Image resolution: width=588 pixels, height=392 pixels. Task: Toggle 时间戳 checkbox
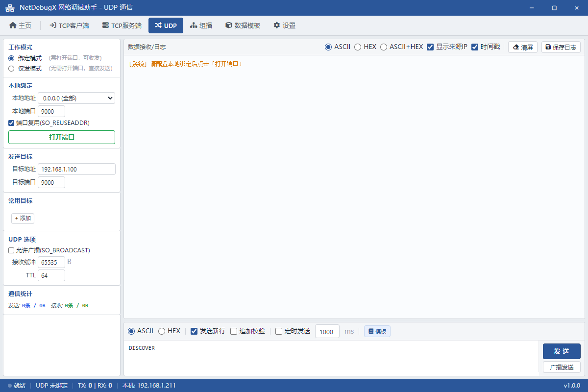pos(474,47)
